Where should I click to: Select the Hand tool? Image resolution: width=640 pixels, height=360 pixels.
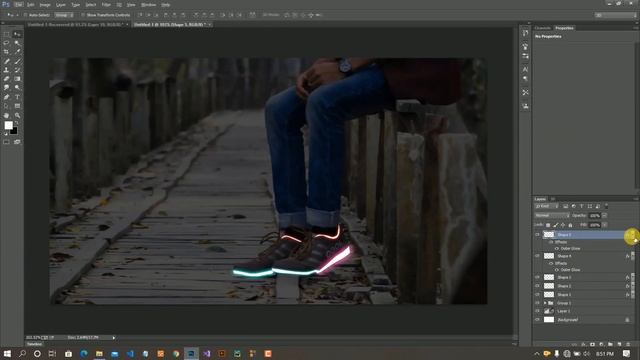click(7, 116)
